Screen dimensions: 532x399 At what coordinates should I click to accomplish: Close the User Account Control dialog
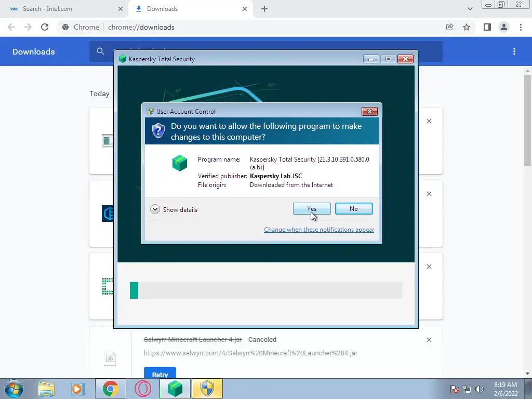pyautogui.click(x=369, y=111)
